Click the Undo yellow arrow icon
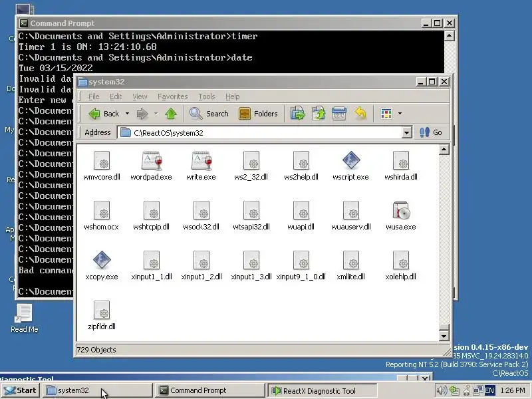This screenshot has height=399, width=532. [360, 114]
